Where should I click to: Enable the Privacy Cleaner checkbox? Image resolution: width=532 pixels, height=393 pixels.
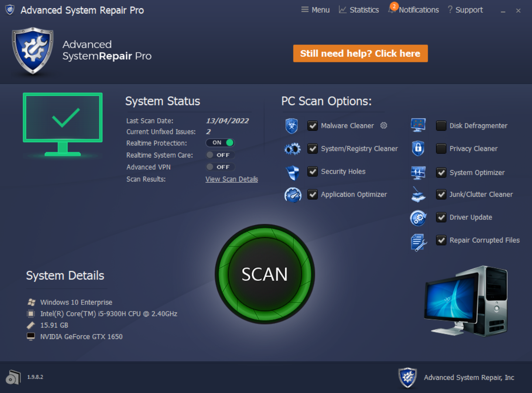pyautogui.click(x=441, y=149)
